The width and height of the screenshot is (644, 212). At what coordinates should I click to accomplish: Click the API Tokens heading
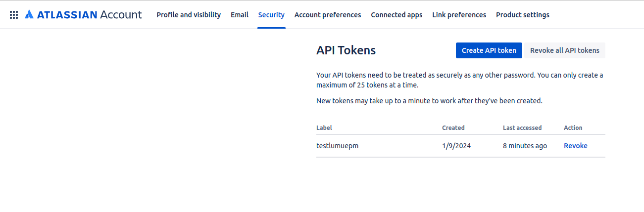(346, 50)
